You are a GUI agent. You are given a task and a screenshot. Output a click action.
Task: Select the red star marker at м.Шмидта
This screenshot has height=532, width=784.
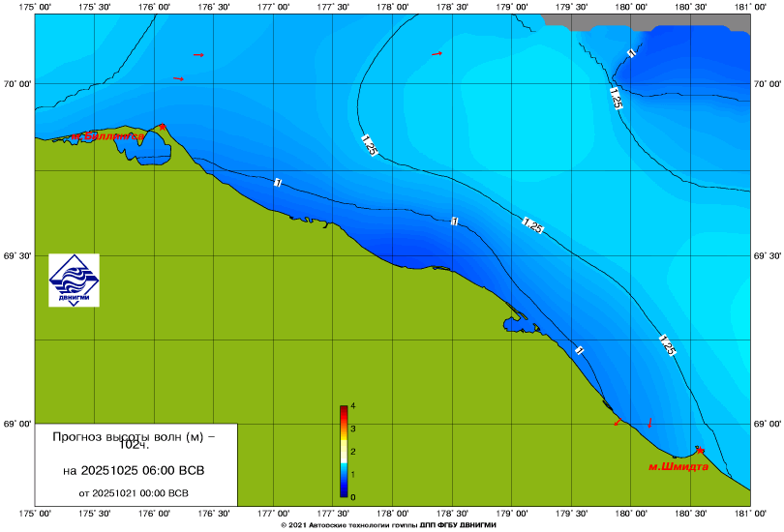(x=700, y=450)
